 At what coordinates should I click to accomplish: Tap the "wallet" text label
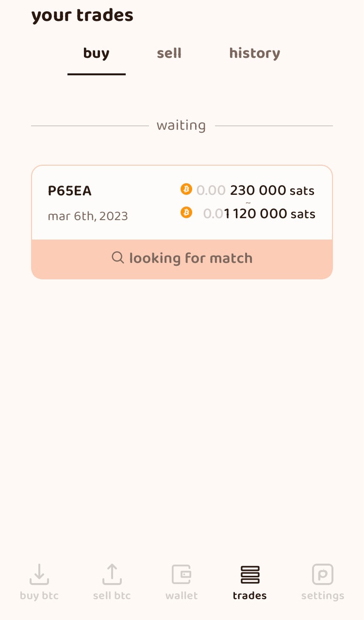[182, 596]
